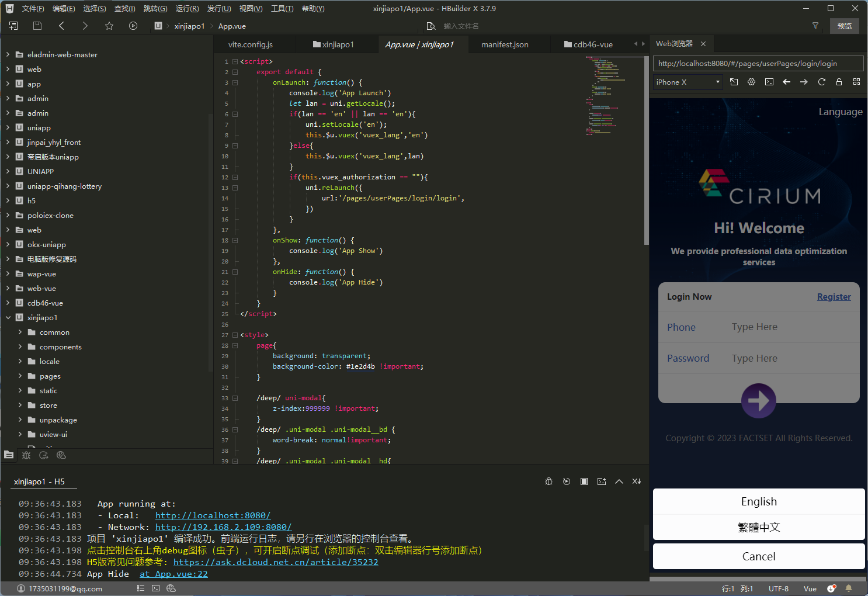Screen dimensions: 868x596
Task: Click the 预览 preview button
Action: (x=844, y=26)
